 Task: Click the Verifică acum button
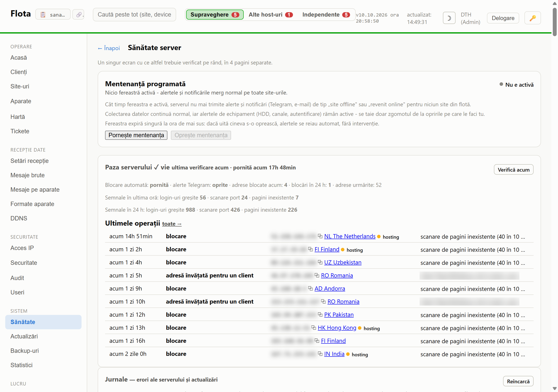pyautogui.click(x=513, y=169)
